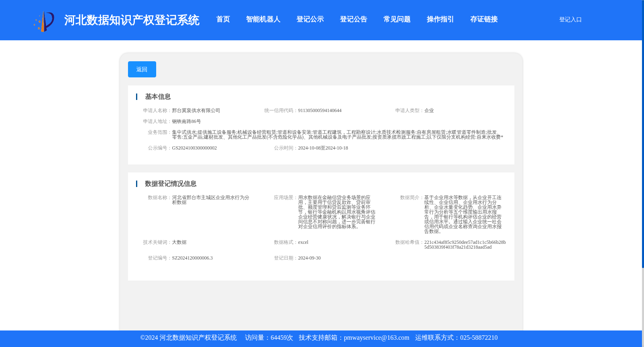Select data name 河北省邢台市主城区企业用水行为分析数据
644x347 pixels.
[x=211, y=200]
